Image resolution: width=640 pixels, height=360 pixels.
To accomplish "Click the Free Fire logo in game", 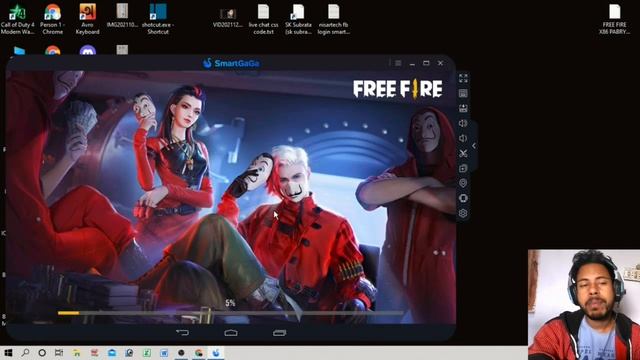I will tap(398, 89).
